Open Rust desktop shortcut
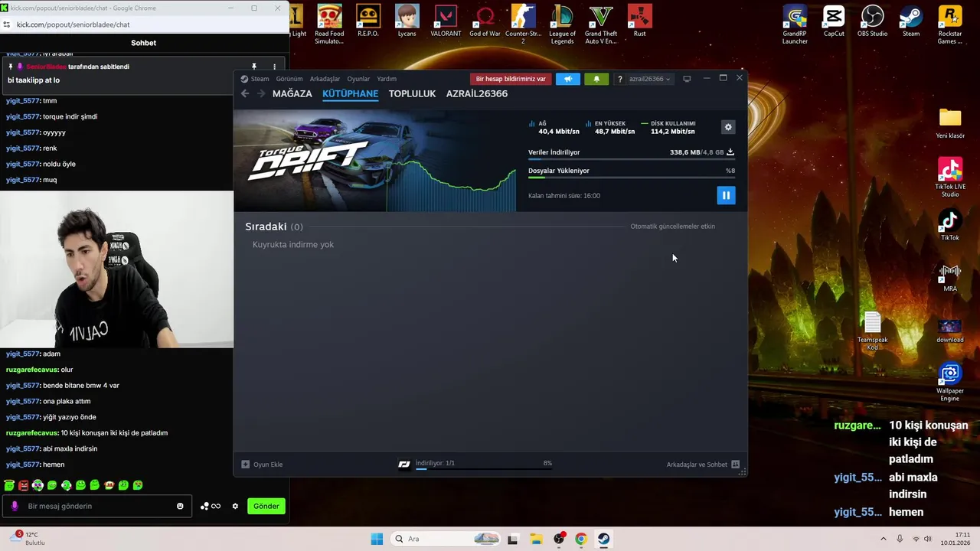980x551 pixels. point(639,21)
